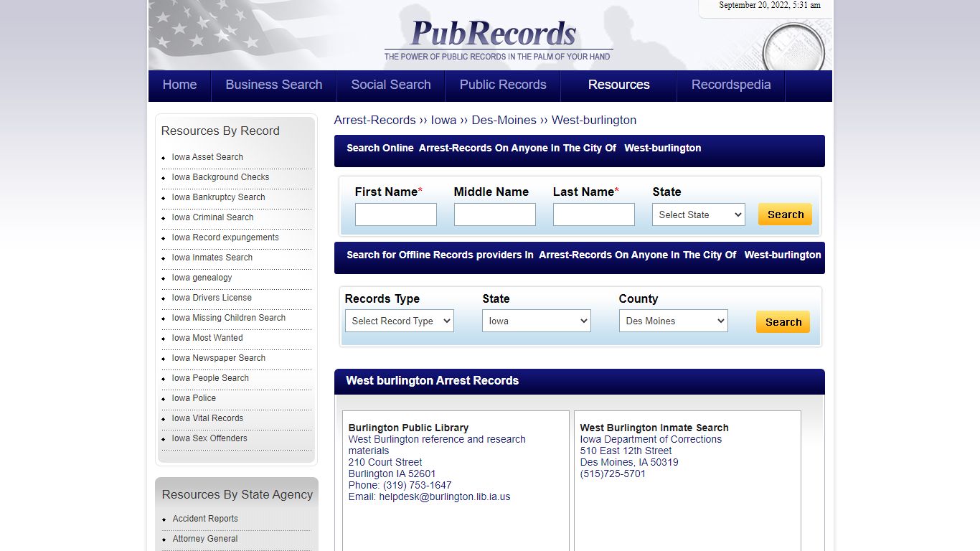
Task: Click helpdesk@burlington.lib.ia.us email
Action: click(x=445, y=496)
